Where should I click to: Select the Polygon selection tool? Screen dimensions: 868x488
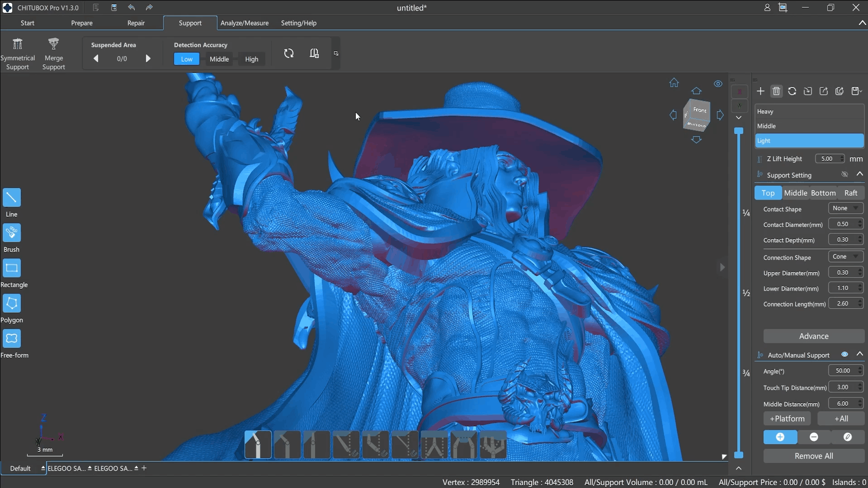pos(12,303)
